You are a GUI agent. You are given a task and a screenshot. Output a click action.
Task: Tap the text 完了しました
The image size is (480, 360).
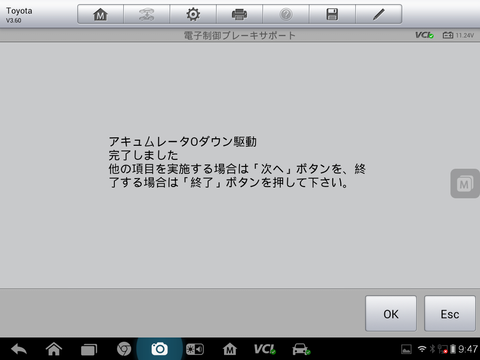point(143,155)
